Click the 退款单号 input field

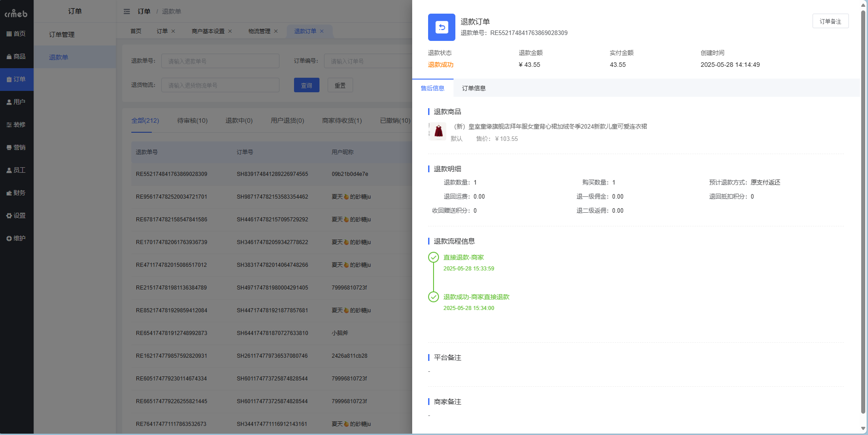[220, 60]
